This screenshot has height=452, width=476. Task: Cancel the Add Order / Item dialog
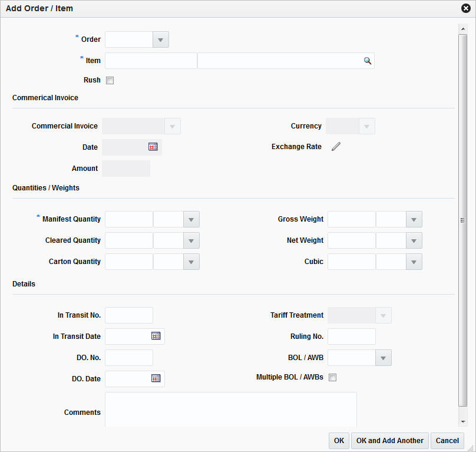pos(447,440)
